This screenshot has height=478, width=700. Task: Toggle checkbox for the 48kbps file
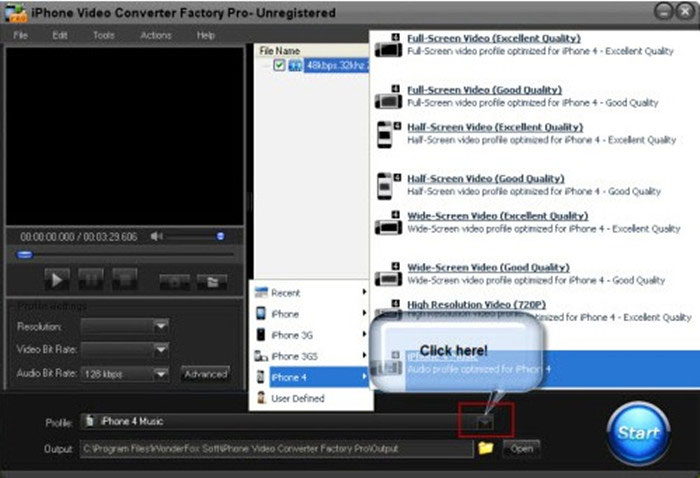coord(279,66)
